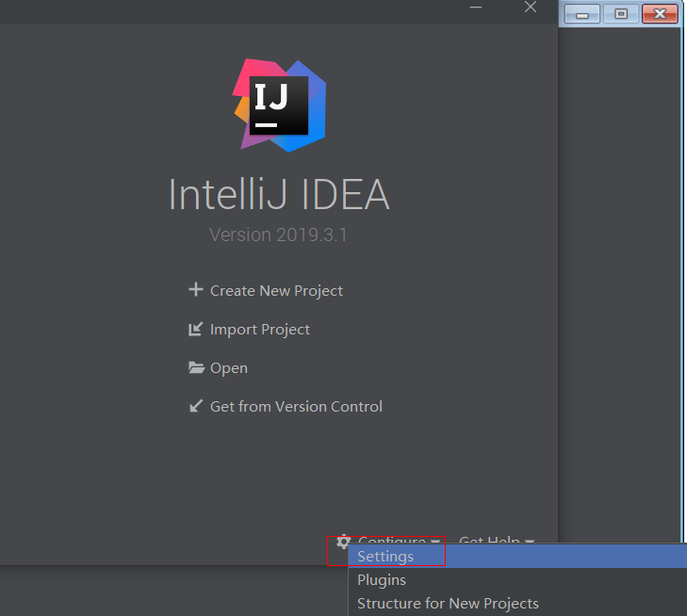Collapse the Configure dropdown arrow
Screen dimensions: 687x616
click(434, 542)
